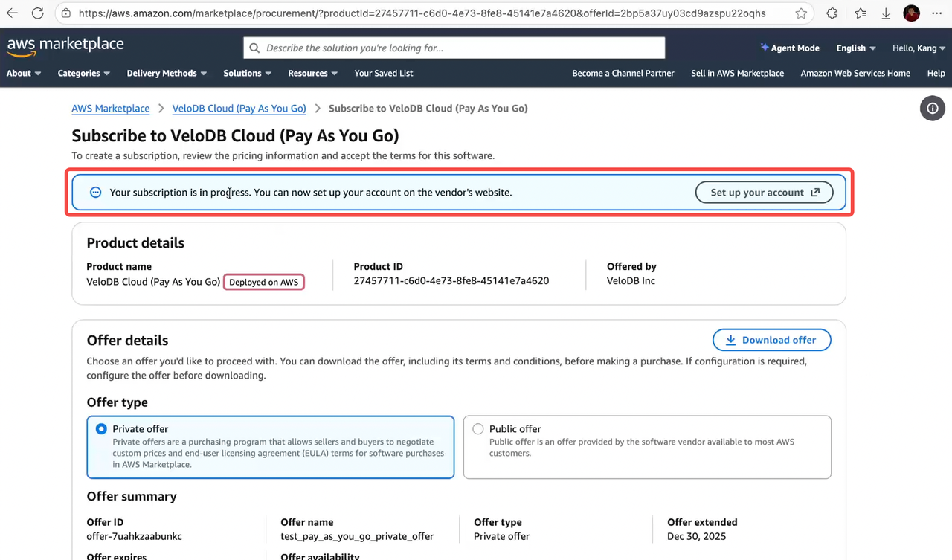The height and width of the screenshot is (560, 952).
Task: Open Amazon Web Services Home
Action: [855, 73]
